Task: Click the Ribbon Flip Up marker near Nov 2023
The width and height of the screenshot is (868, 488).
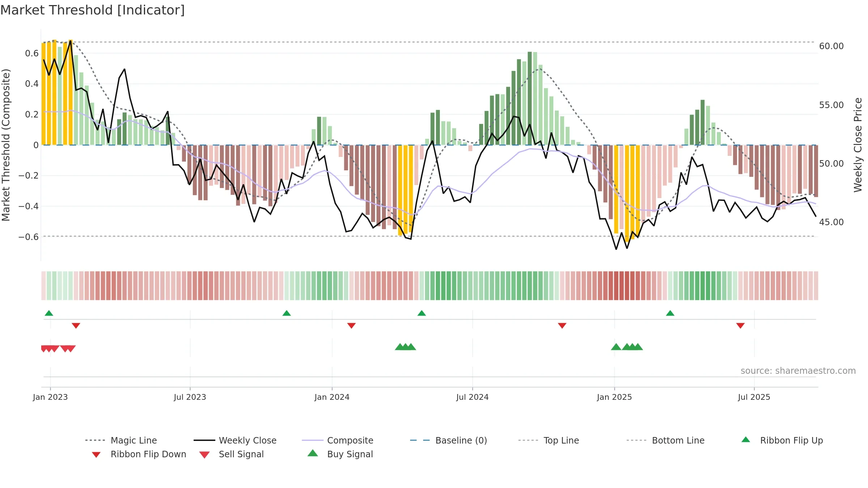Action: 286,313
